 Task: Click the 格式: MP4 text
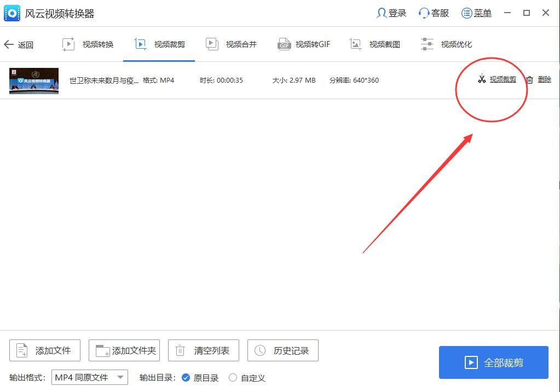pos(158,80)
